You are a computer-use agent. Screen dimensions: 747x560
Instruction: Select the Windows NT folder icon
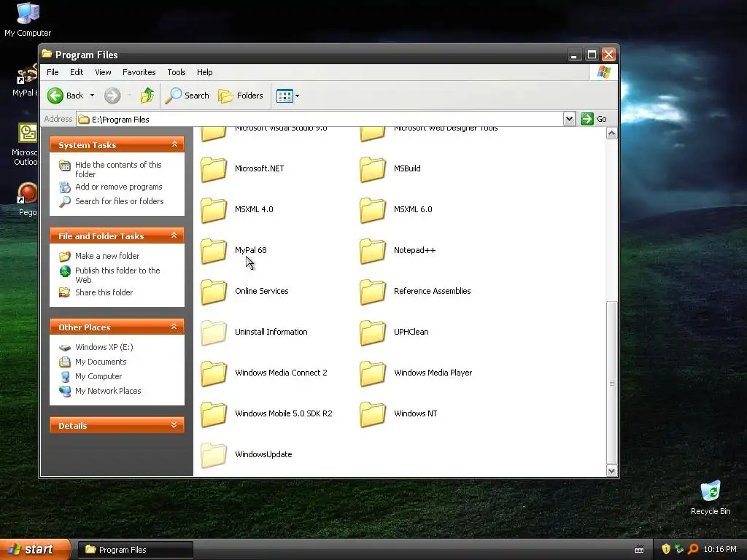(373, 415)
